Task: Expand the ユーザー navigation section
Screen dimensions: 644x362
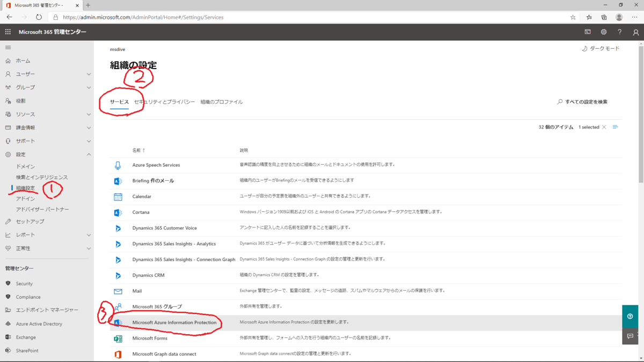Action: 89,74
